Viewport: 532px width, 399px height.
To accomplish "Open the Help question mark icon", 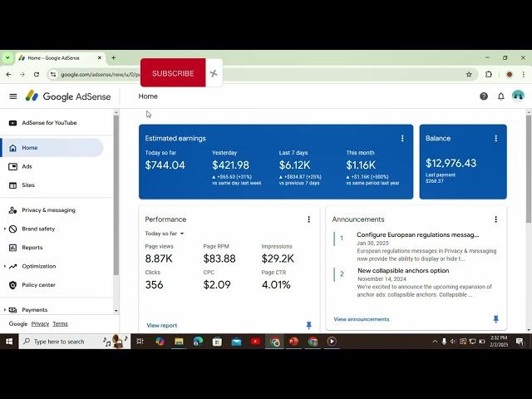I will coord(484,96).
